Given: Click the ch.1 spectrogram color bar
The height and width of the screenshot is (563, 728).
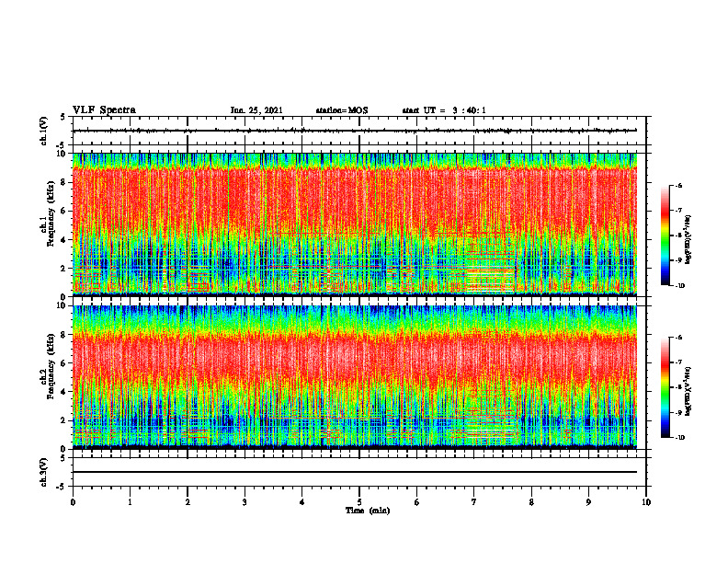Looking at the screenshot, I should (x=665, y=236).
